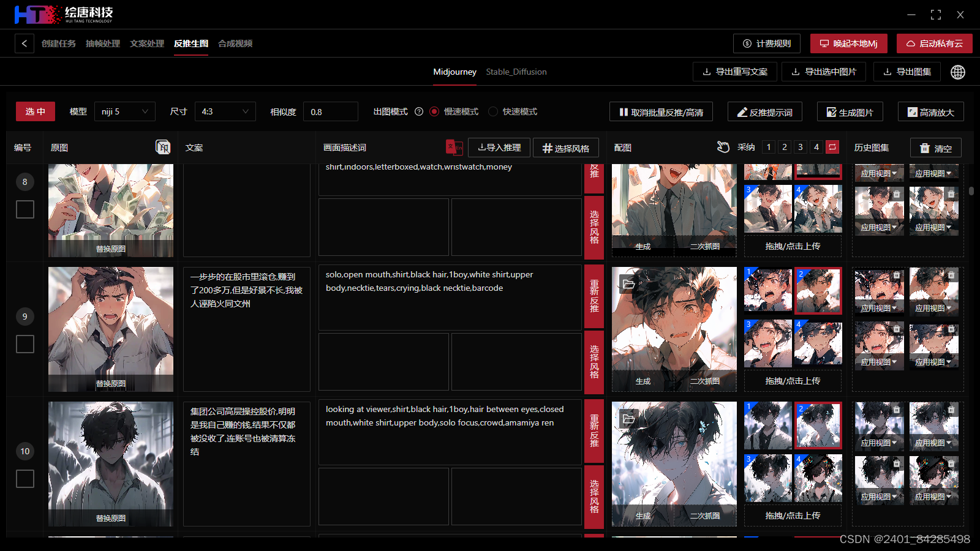Delete second history image in row 9
Viewport: 980px width, 551px height.
951,275
